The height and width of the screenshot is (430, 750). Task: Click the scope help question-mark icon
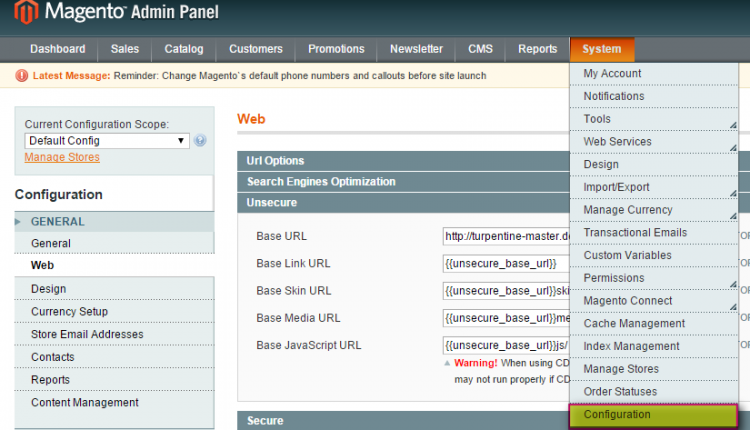[200, 141]
